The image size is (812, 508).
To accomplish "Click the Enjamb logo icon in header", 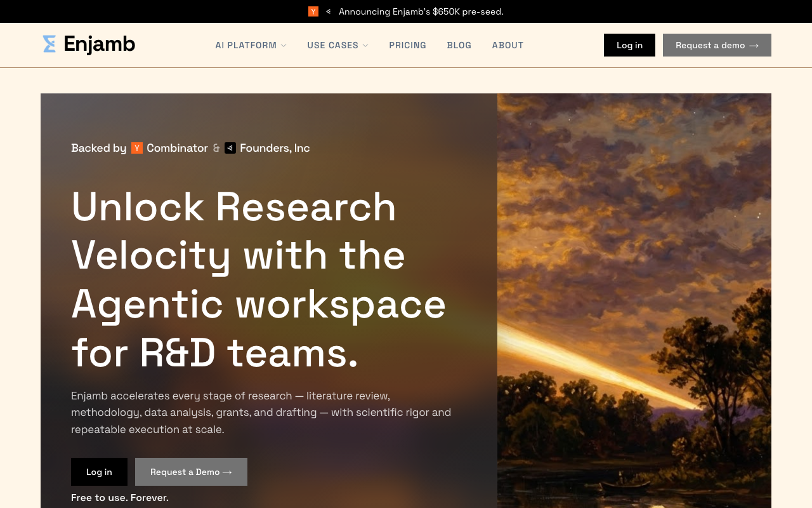I will point(49,44).
